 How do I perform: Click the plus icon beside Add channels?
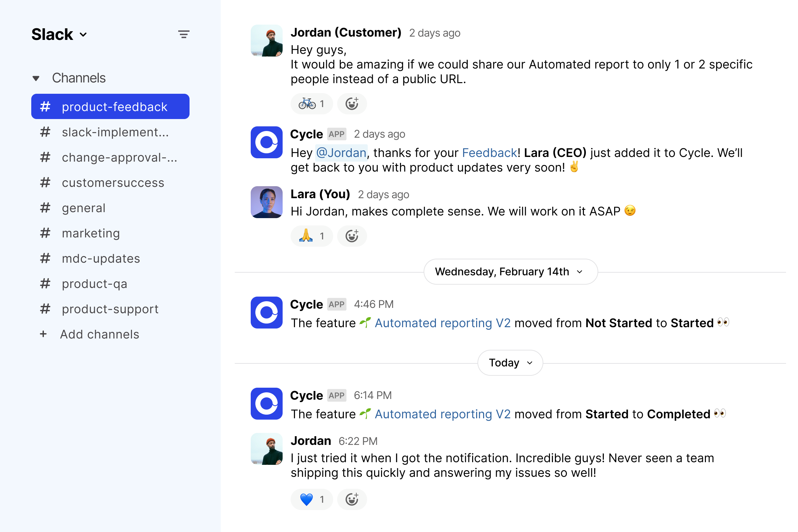click(x=44, y=334)
